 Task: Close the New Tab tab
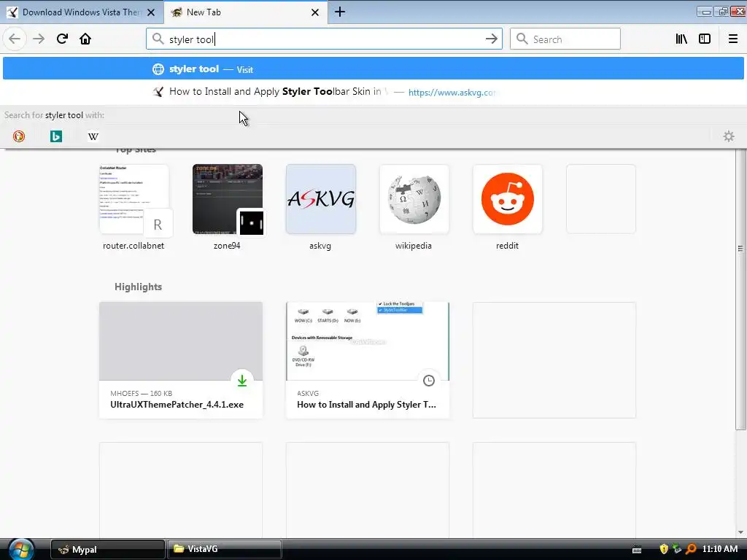point(315,12)
